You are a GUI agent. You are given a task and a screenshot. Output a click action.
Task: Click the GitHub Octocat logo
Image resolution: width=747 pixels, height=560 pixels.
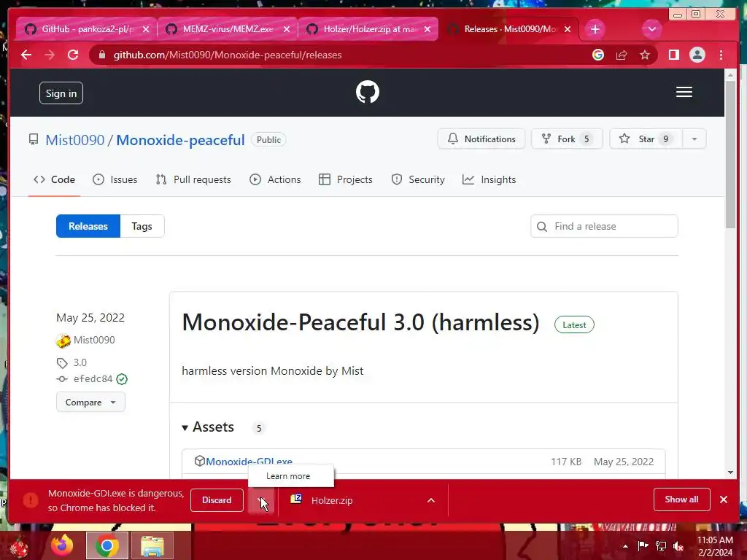[x=368, y=92]
